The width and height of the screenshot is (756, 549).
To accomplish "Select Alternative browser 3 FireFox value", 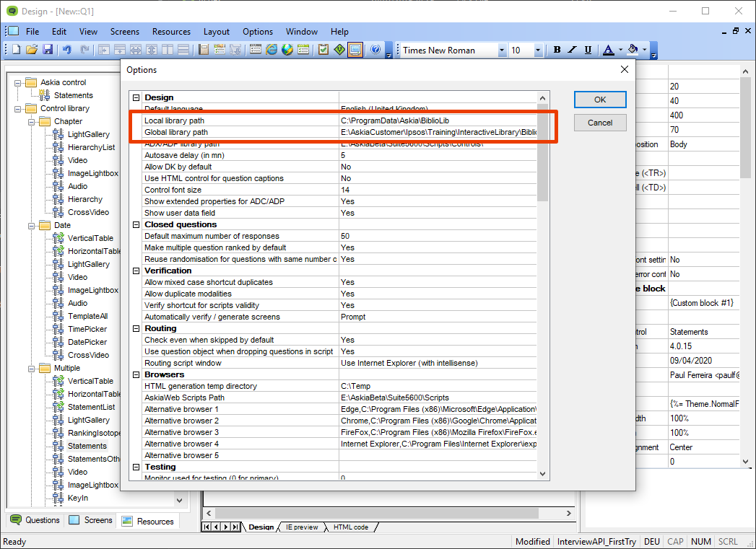I will click(x=438, y=432).
